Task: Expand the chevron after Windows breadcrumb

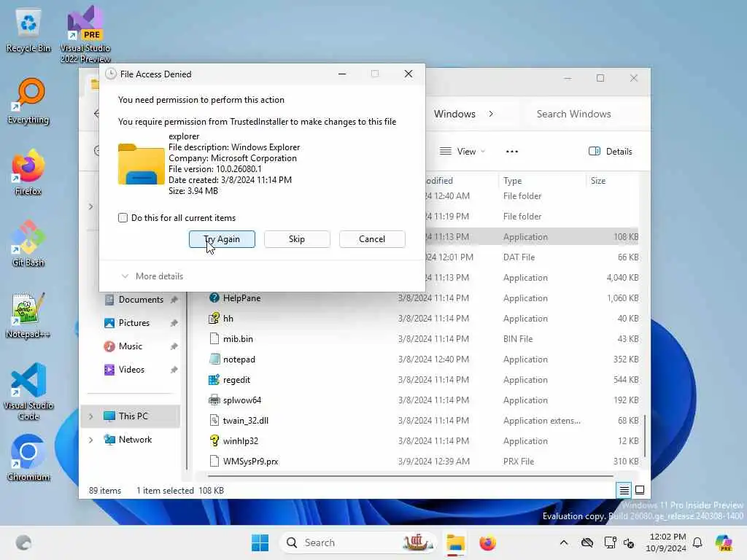Action: 491,114
